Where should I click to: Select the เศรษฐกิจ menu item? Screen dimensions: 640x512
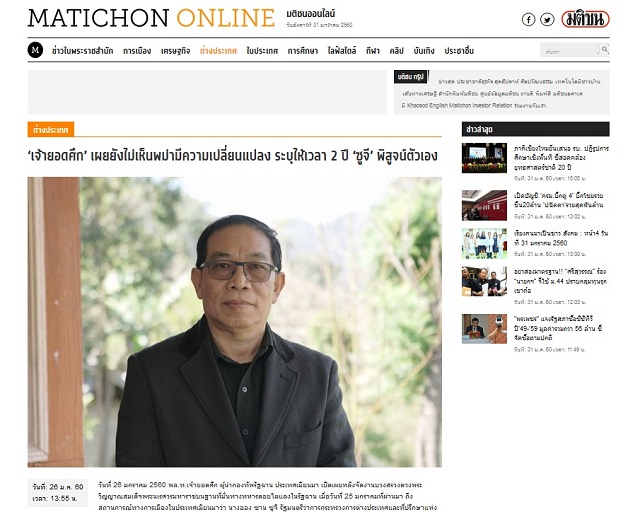[x=176, y=51]
